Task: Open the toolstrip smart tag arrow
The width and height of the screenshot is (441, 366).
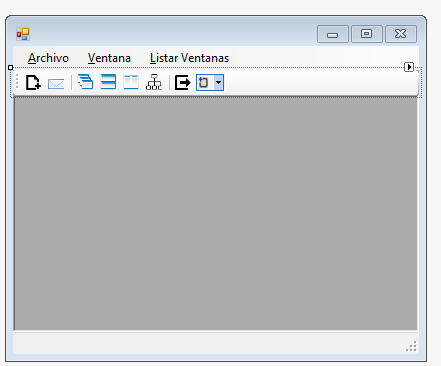Action: click(x=409, y=67)
